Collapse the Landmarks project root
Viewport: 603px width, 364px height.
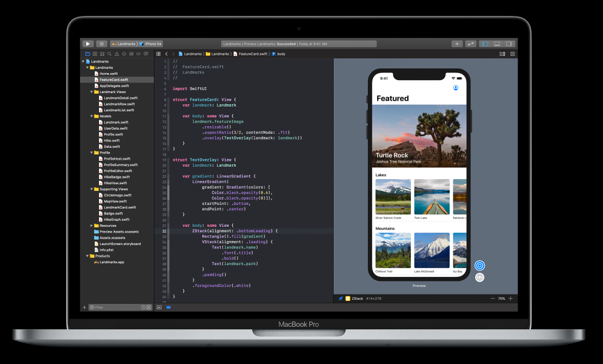coord(83,61)
